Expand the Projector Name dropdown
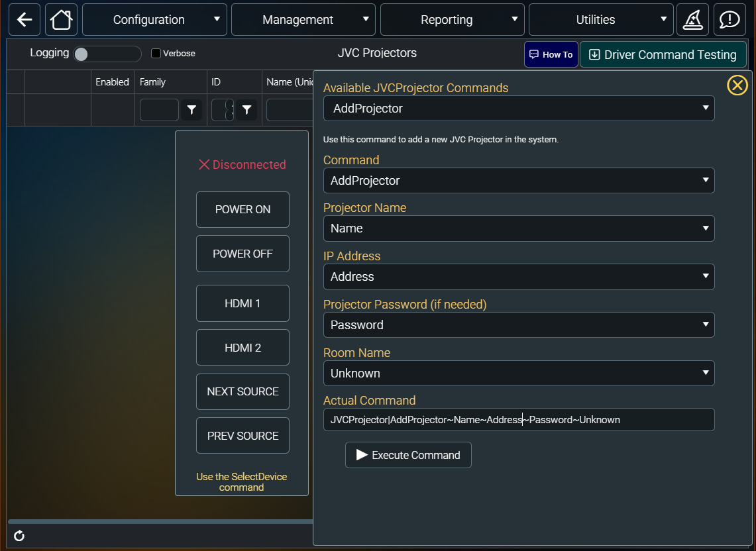 (x=519, y=228)
